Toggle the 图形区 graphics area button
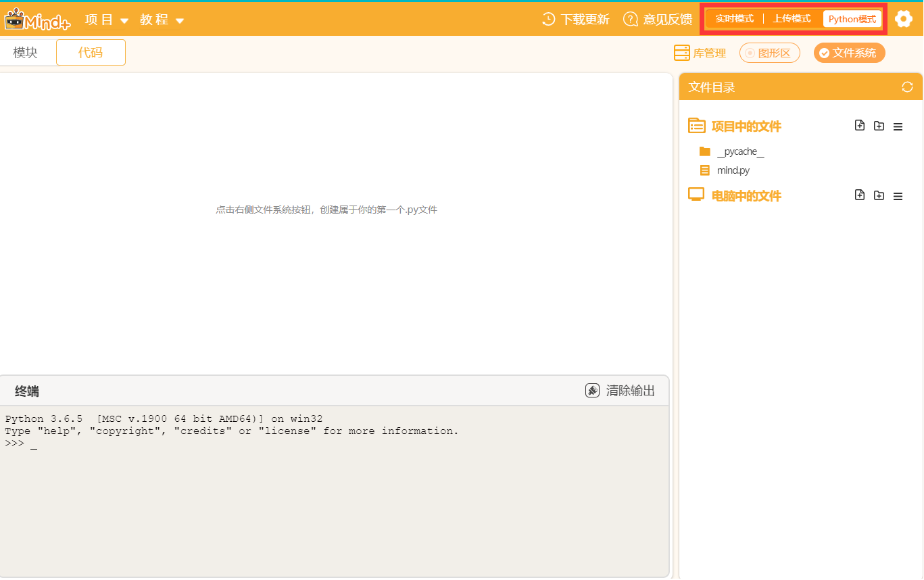Screen dimensions: 924x580 770,53
